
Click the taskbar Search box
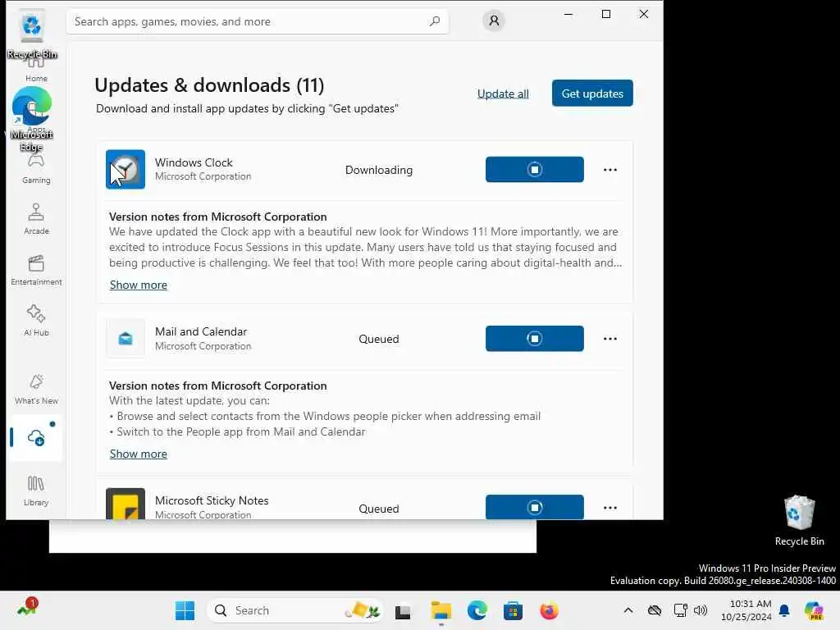(294, 610)
